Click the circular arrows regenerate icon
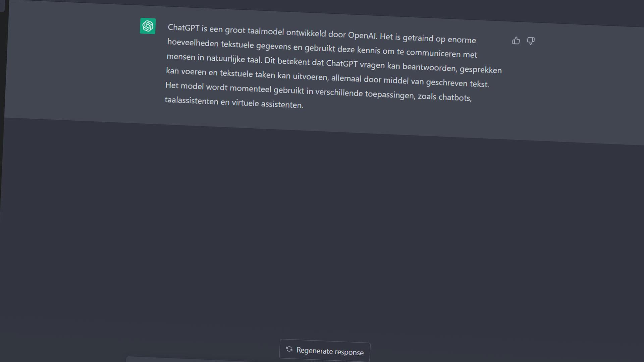Screen dimensions: 644x362 [x=289, y=349]
